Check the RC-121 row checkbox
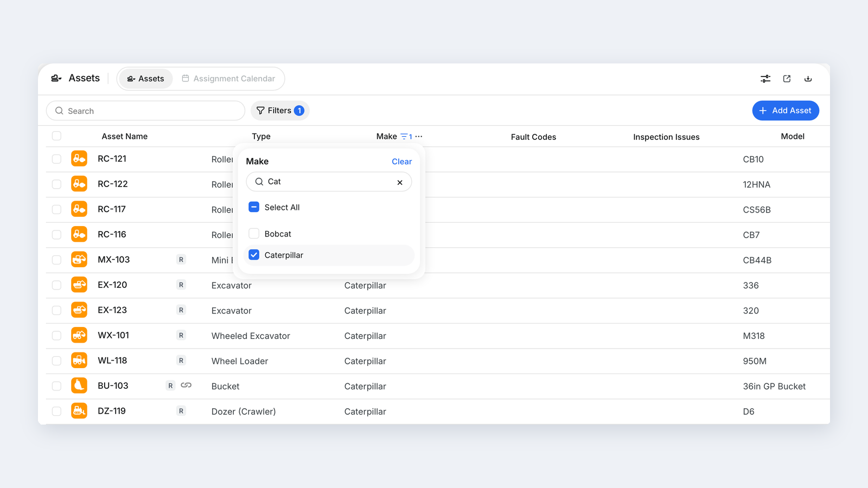Viewport: 868px width, 488px height. click(56, 159)
